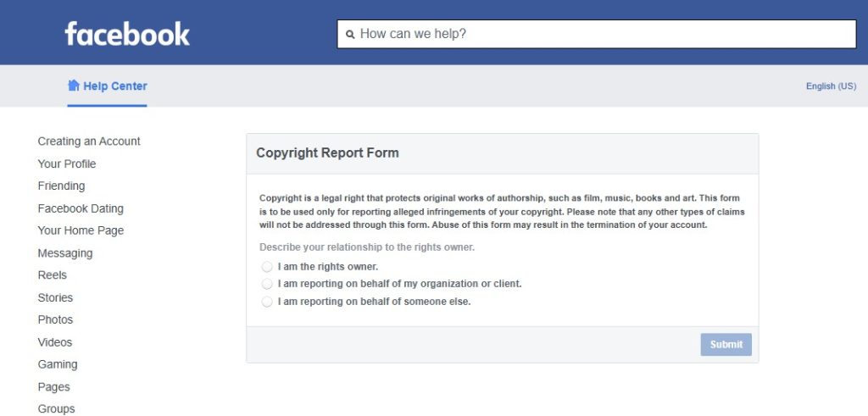Image resolution: width=868 pixels, height=416 pixels.
Task: Open Facebook Dating help topic
Action: click(81, 208)
